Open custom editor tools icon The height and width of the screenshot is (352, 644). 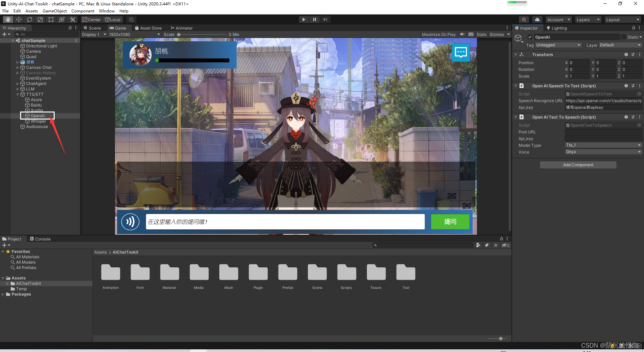point(72,19)
